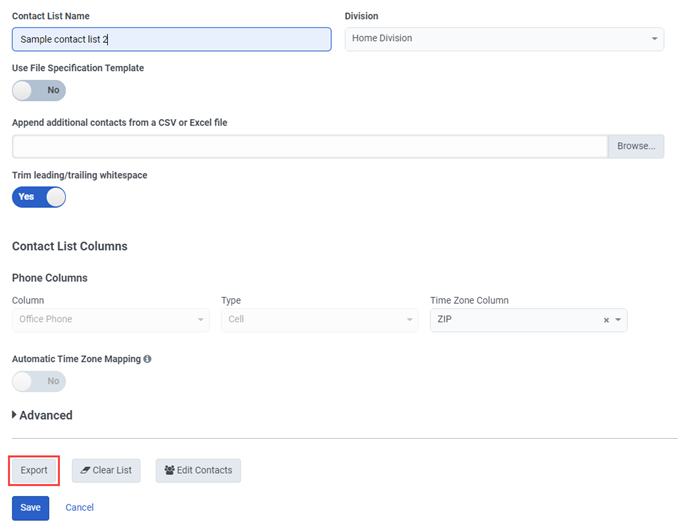Screen dimensions: 683x522
Task: Click the Cancel link
Action: point(79,507)
